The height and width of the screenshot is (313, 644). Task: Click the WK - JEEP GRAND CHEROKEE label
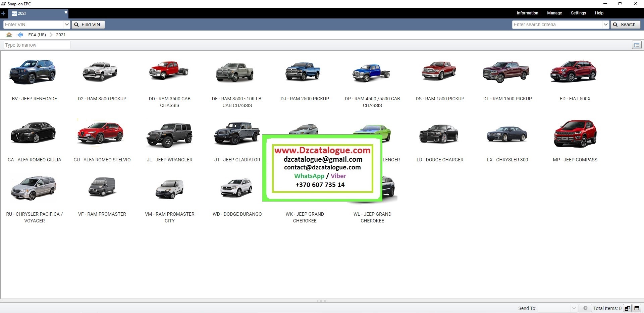(305, 217)
